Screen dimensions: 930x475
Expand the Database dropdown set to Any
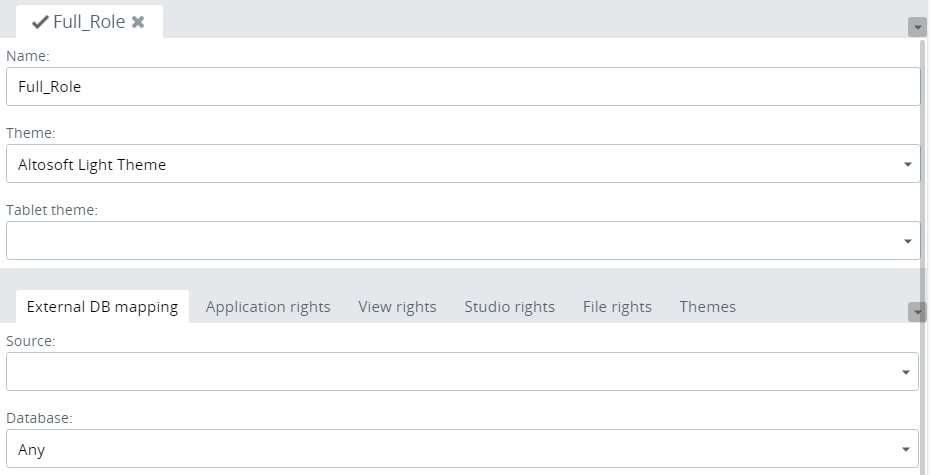tap(462, 449)
